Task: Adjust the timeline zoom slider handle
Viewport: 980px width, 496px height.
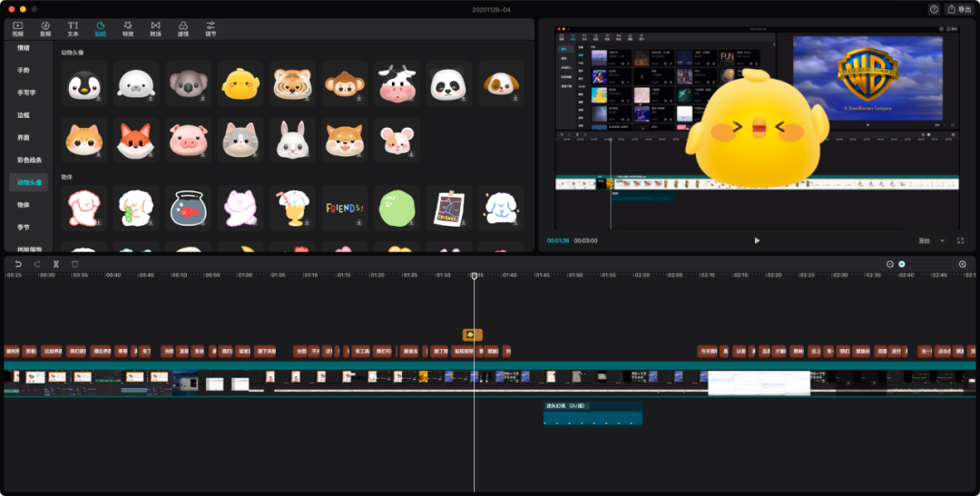Action: click(x=902, y=264)
